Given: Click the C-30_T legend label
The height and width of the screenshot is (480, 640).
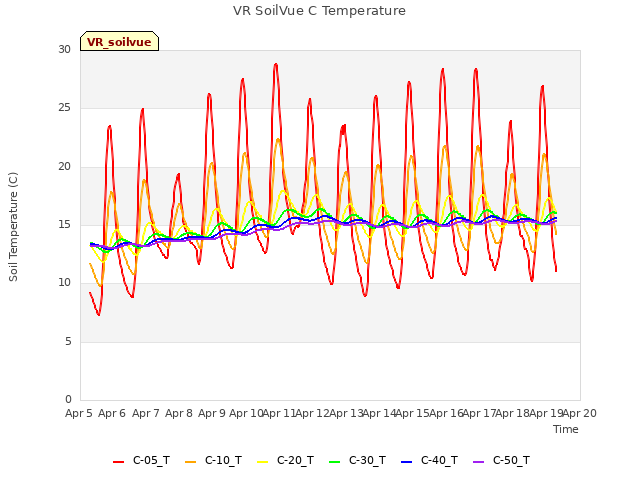Looking at the screenshot, I should point(367,460).
